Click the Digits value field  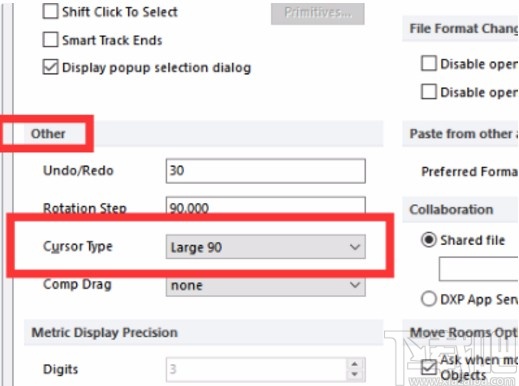(257, 369)
